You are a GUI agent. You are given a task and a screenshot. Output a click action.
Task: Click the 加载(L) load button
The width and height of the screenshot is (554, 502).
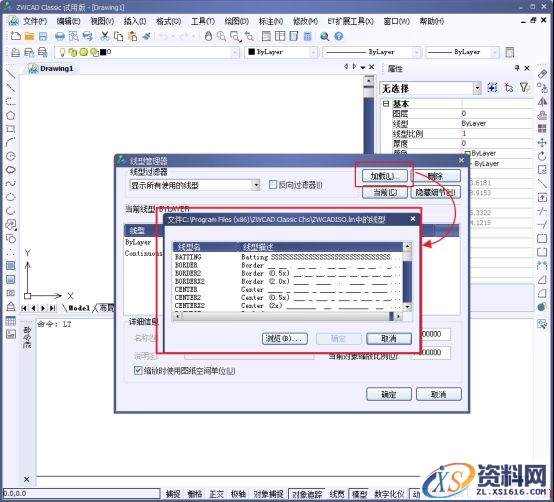tap(384, 176)
